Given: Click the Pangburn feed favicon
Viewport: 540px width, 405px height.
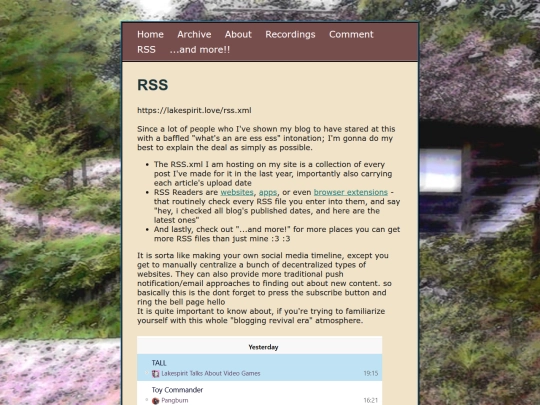Looking at the screenshot, I should (x=155, y=401).
